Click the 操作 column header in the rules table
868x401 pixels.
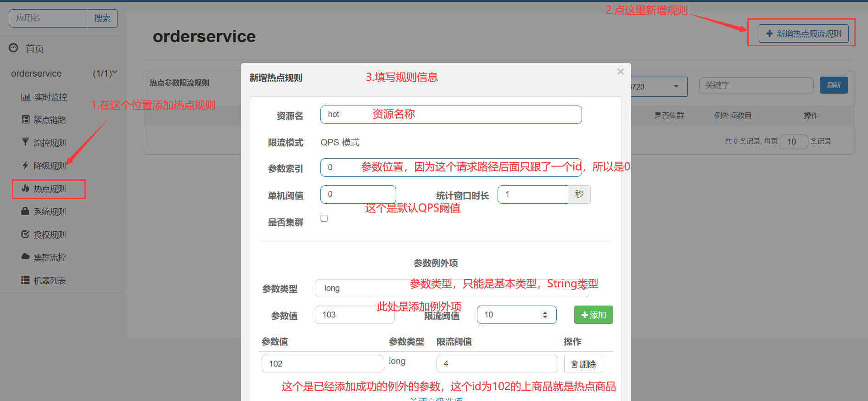pos(811,116)
